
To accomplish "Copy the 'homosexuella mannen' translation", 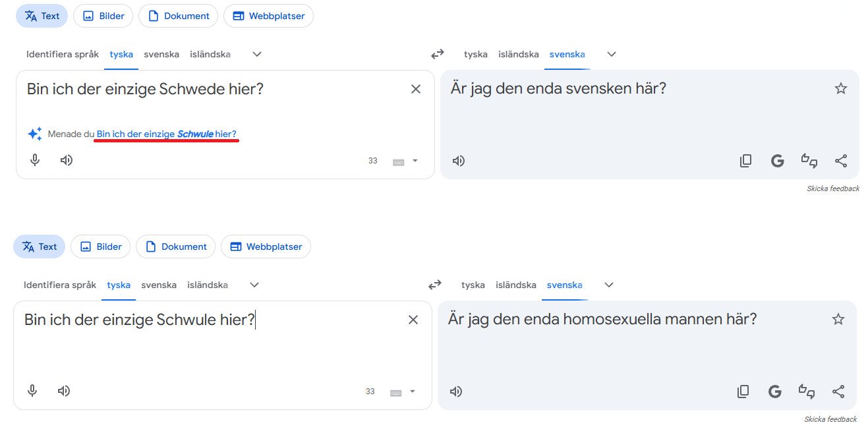I will pos(743,392).
